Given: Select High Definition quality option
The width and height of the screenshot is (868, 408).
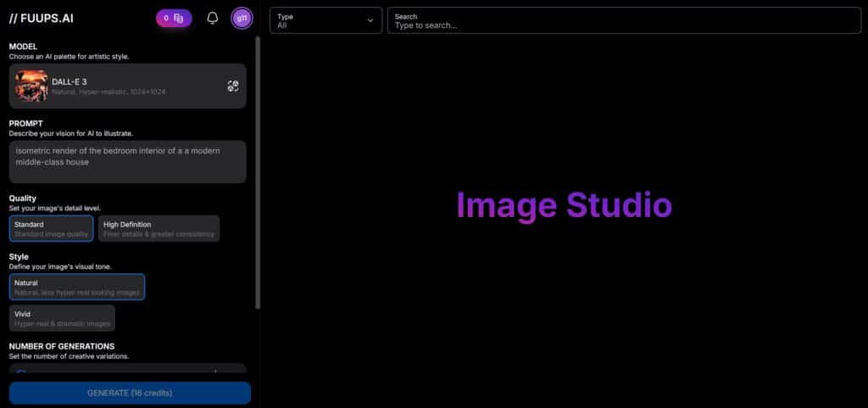Looking at the screenshot, I should [159, 229].
